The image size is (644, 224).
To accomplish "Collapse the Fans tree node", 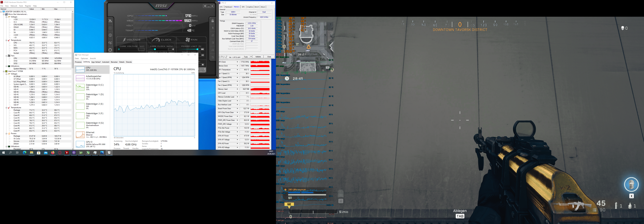I will (x=7, y=56).
